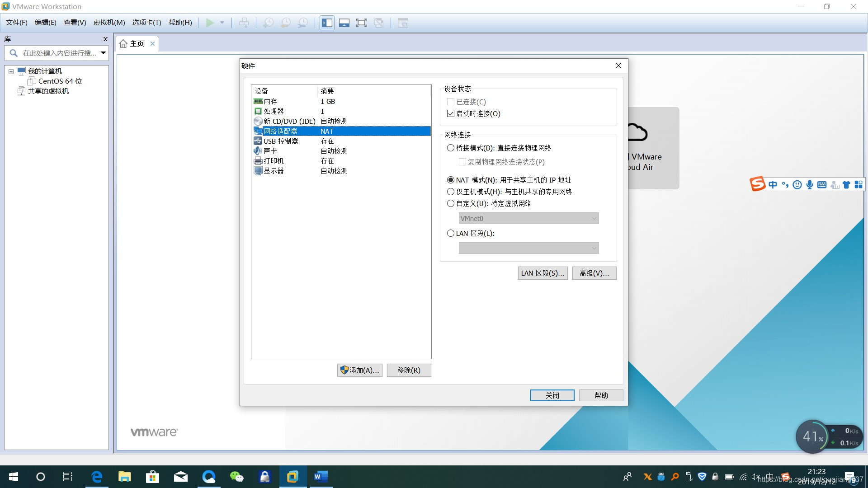Open Word from the taskbar
The image size is (868, 488).
click(321, 477)
